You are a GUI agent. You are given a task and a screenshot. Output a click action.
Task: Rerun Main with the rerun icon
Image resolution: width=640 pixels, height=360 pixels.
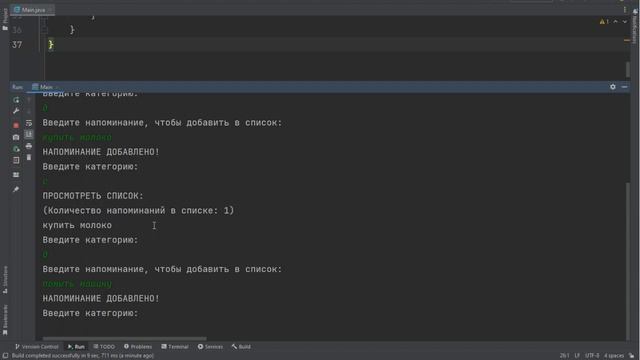pyautogui.click(x=16, y=100)
